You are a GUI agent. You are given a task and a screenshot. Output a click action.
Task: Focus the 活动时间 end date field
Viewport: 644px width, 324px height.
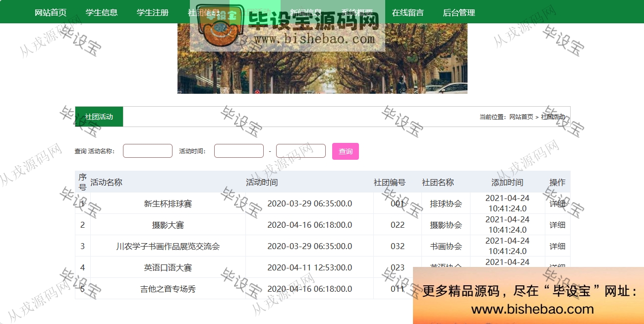point(301,151)
